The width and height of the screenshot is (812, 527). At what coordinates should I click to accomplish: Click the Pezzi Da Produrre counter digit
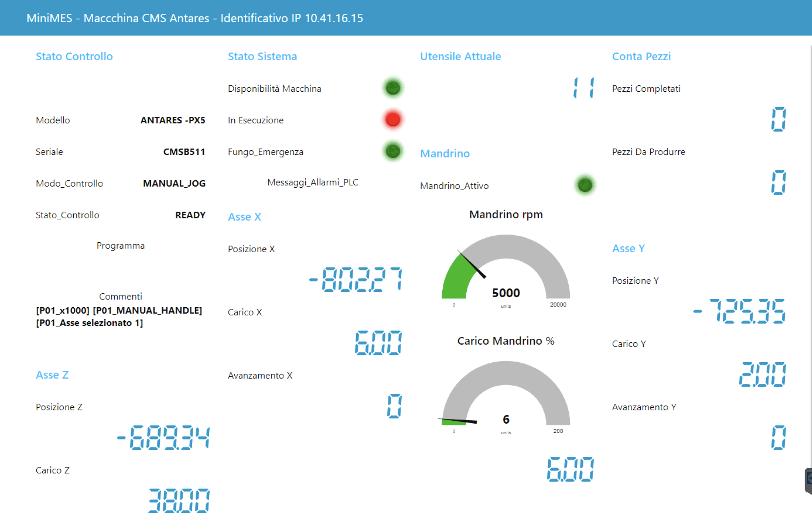[778, 182]
